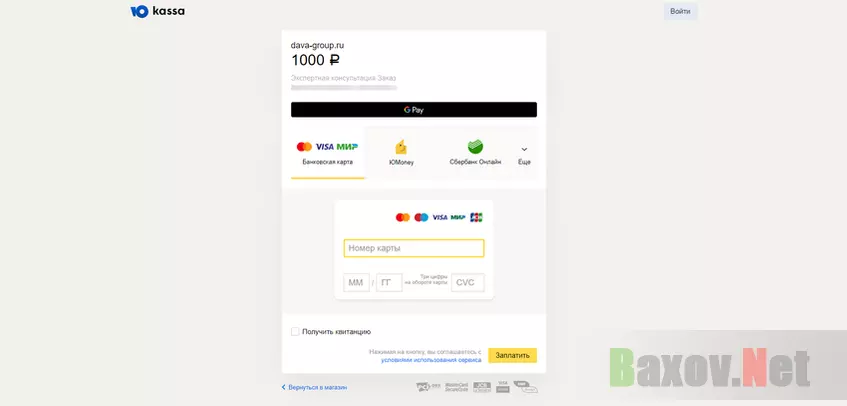The height and width of the screenshot is (406, 847).
Task: Click the Mastercard logo above the card form
Action: pos(402,217)
